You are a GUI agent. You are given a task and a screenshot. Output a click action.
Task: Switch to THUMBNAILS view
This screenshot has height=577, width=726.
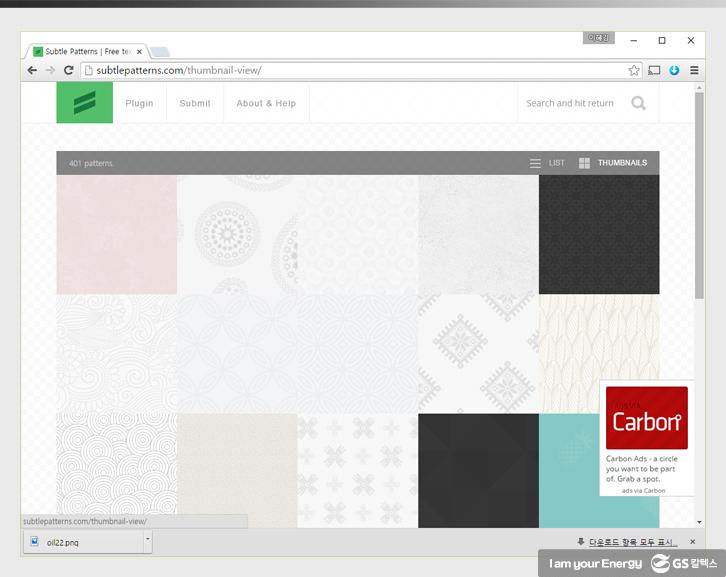click(613, 163)
